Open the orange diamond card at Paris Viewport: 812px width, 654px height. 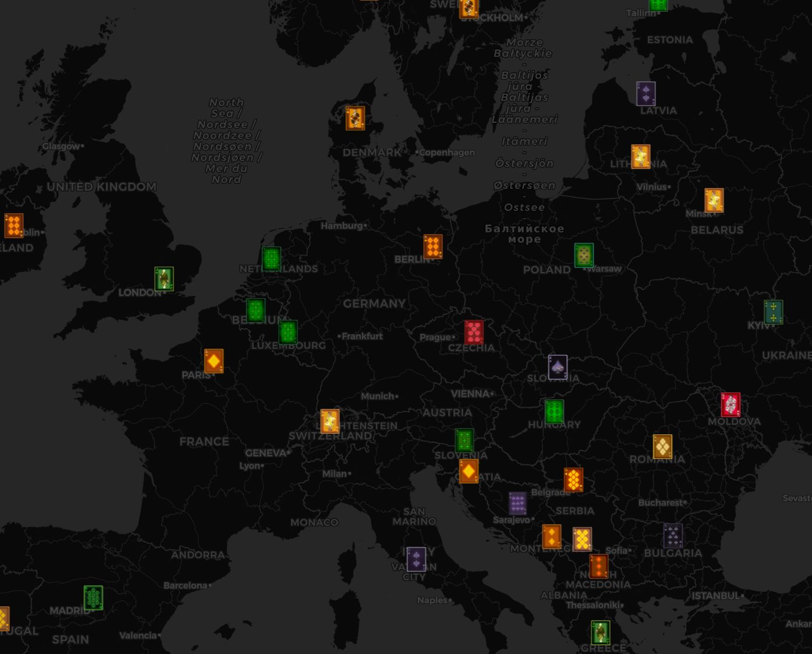pyautogui.click(x=214, y=361)
